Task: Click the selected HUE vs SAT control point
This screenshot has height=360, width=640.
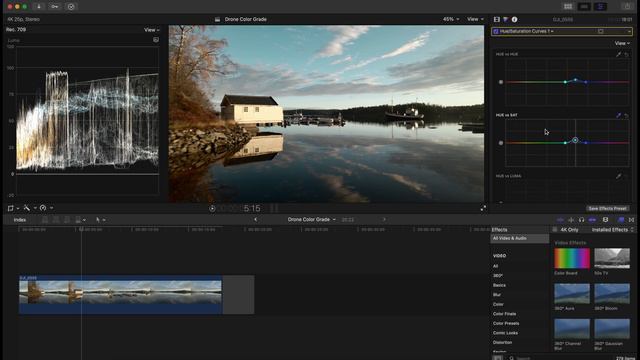Action: click(575, 140)
